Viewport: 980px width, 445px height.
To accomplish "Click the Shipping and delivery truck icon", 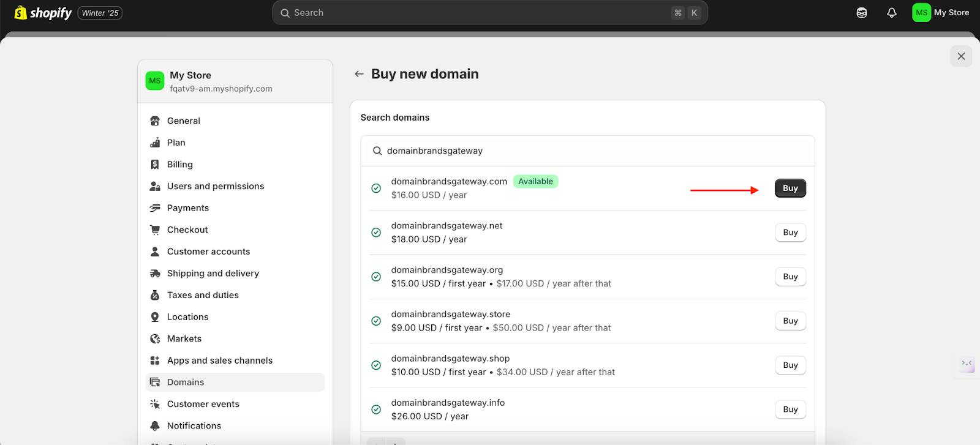I will coord(155,274).
